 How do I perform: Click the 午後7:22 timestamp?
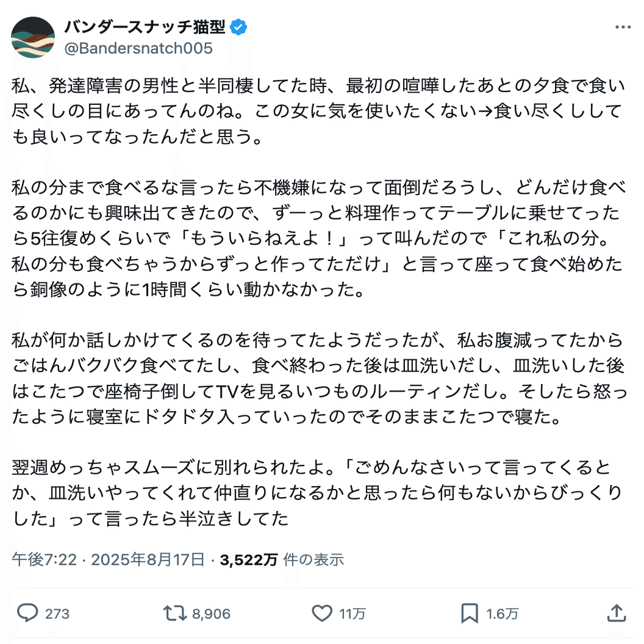pyautogui.click(x=44, y=559)
